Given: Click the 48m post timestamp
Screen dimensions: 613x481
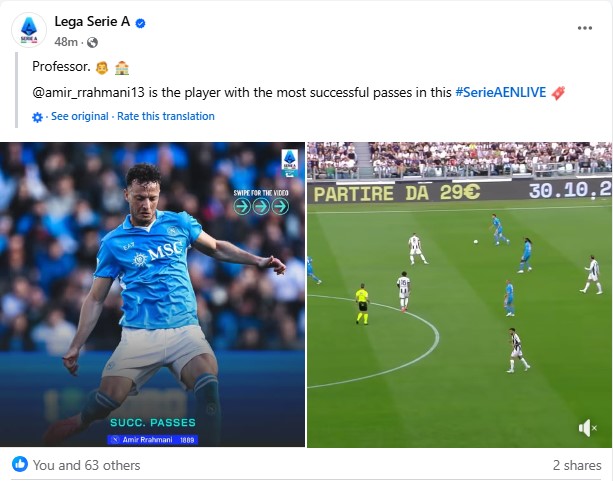Looking at the screenshot, I should point(66,42).
